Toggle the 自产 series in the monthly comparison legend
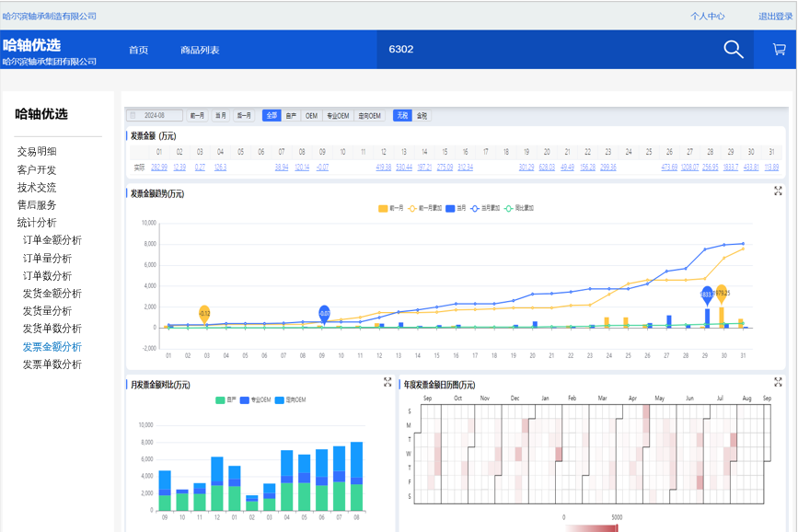Screen dimensions: 798x532 [226, 400]
